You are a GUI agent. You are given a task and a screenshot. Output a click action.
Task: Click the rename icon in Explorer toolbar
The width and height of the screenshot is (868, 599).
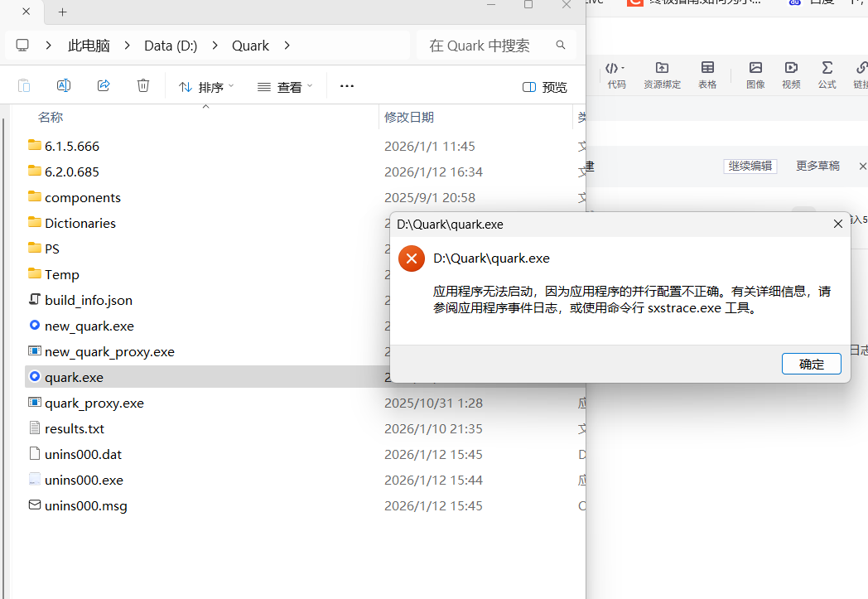tap(64, 86)
